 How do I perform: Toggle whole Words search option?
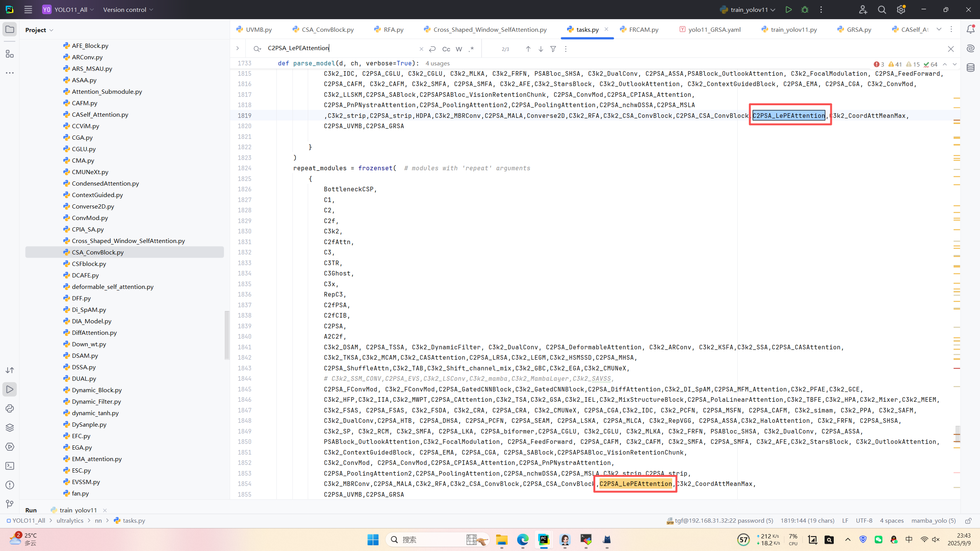tap(459, 49)
